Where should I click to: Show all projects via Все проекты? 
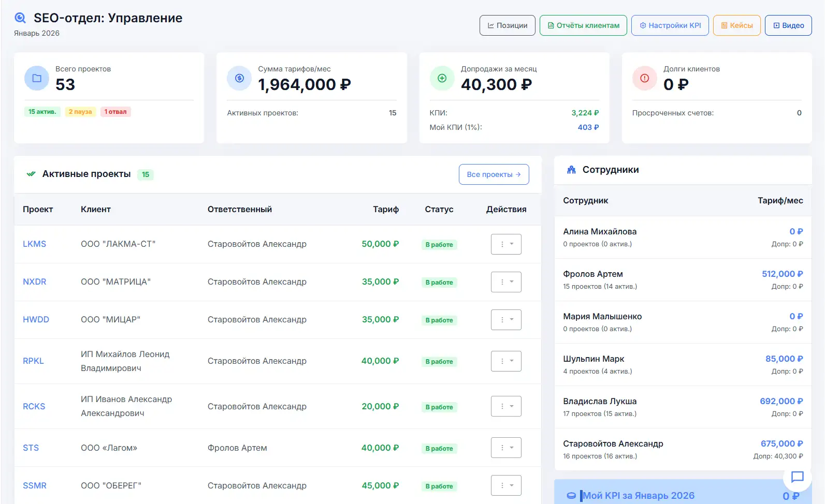(494, 174)
